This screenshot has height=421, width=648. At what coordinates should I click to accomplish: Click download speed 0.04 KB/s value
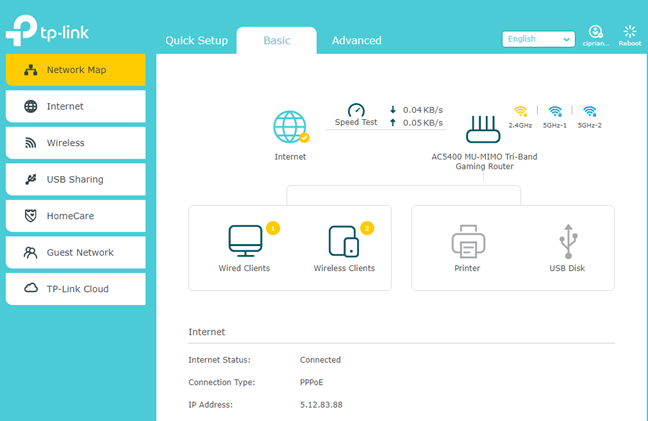point(423,110)
